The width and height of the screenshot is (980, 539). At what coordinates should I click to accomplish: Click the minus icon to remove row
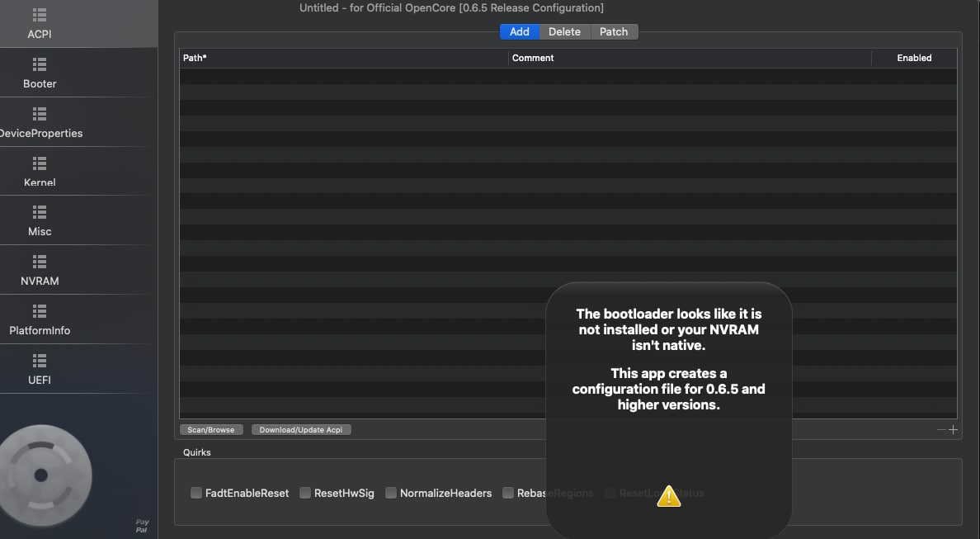click(940, 429)
